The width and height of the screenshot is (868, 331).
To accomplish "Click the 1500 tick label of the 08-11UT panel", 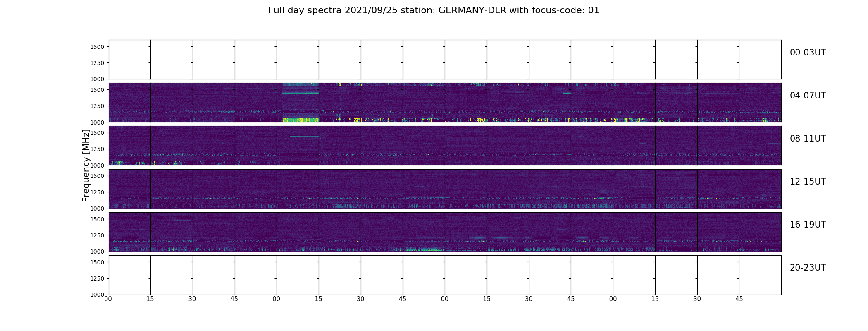I will point(97,133).
